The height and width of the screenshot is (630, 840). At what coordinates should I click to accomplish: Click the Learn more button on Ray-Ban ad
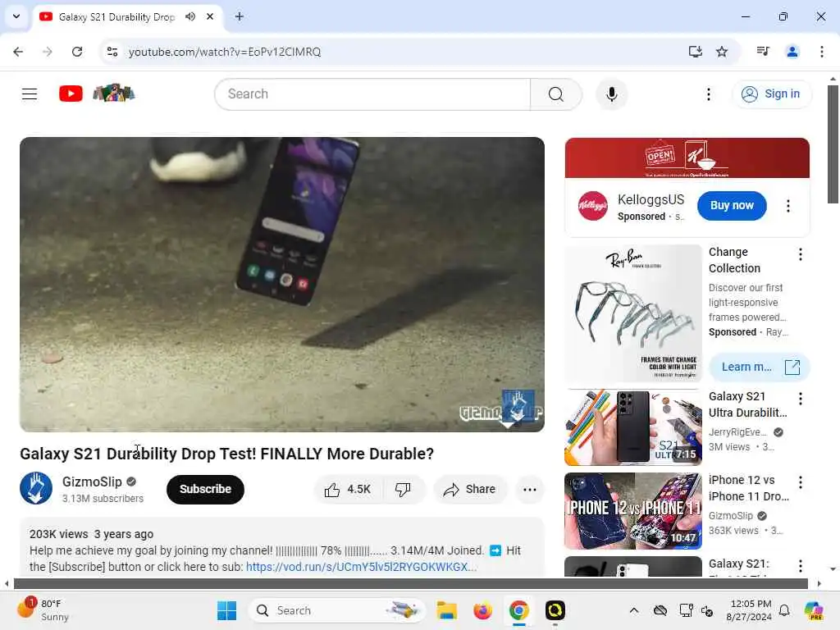tap(759, 367)
